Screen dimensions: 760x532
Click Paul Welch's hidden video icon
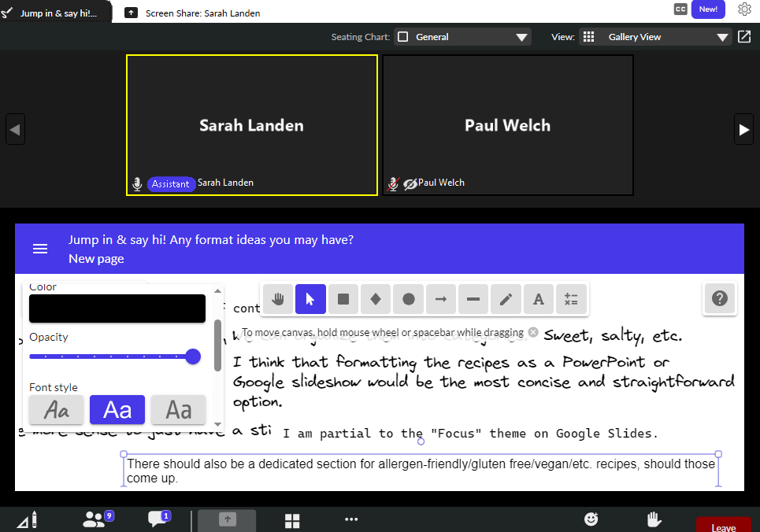410,184
